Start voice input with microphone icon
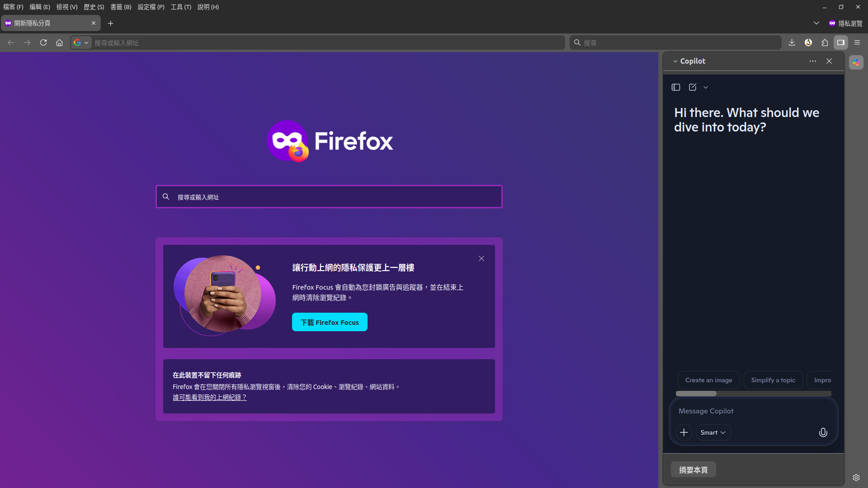 point(823,432)
